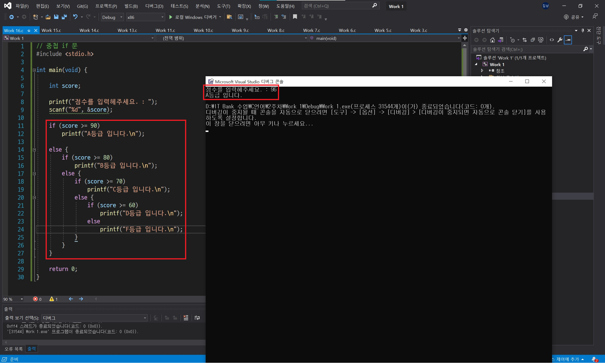Open the Debug configuration dropdown
605x364 pixels.
point(112,17)
